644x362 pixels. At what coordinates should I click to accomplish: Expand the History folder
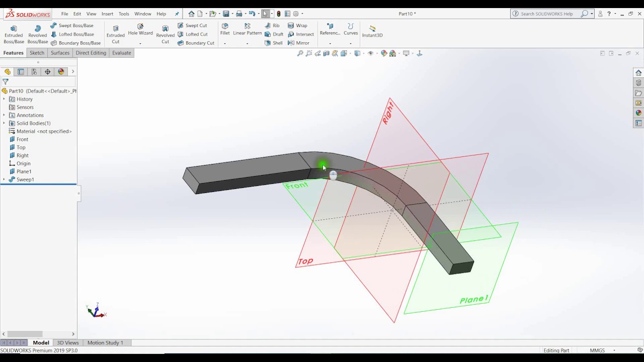pos(4,99)
